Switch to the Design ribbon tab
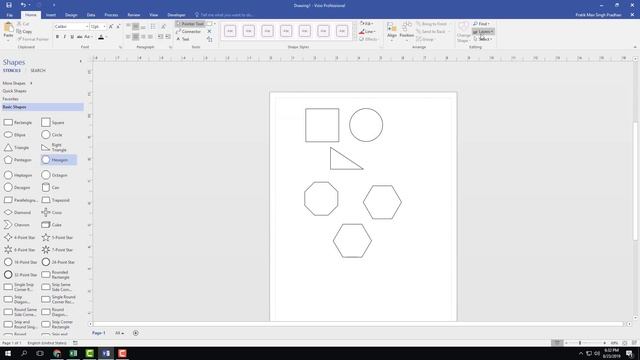Viewport: 640px width, 360px height. coord(71,15)
